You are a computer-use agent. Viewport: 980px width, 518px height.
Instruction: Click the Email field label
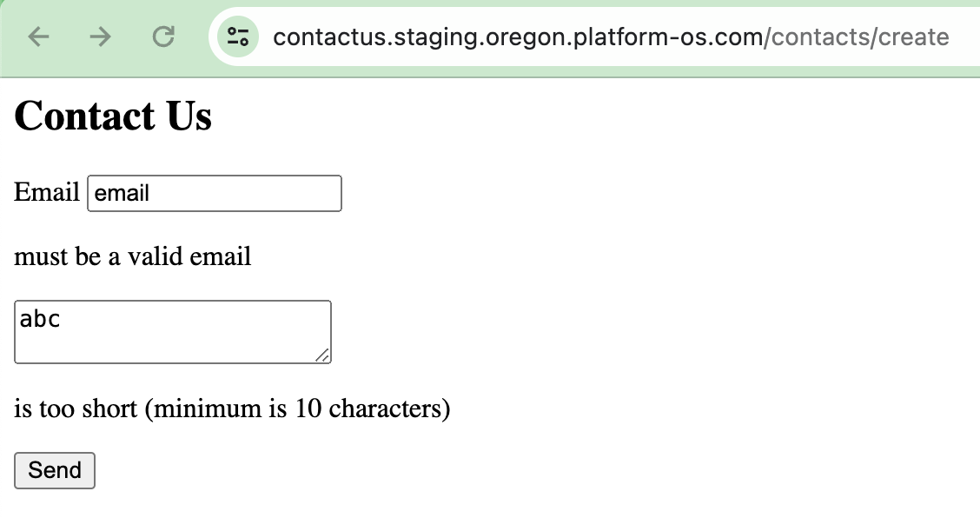point(45,192)
